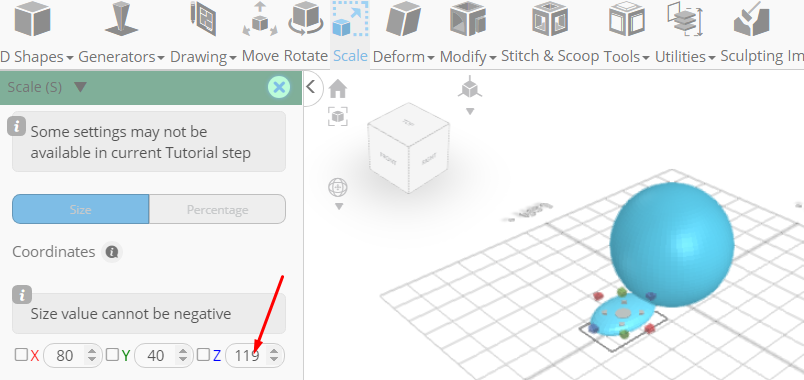Open the Utilities layers icon

(685, 19)
